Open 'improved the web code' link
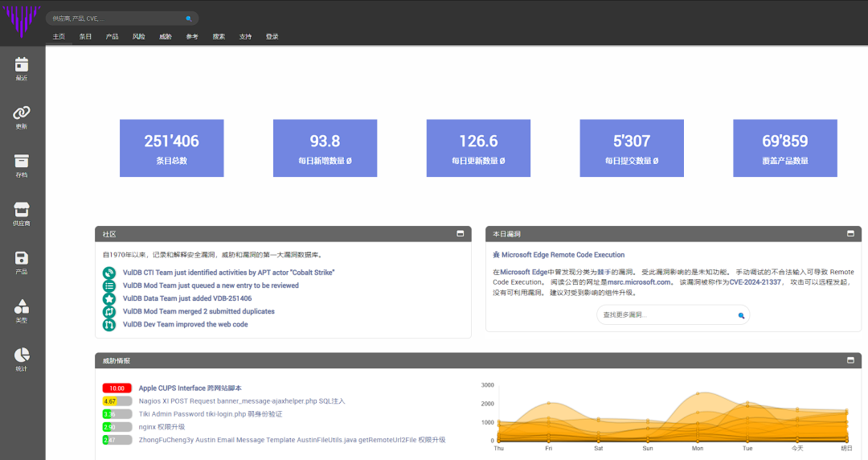This screenshot has width=868, height=460. click(x=185, y=325)
